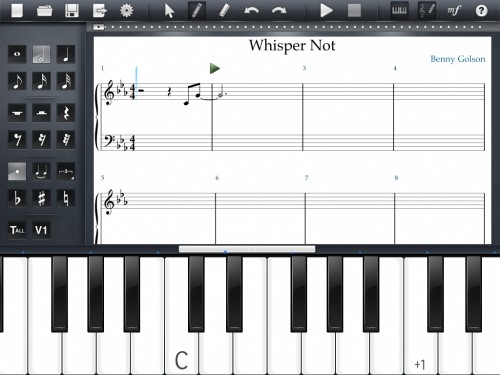Insert a sixteenth rest
The width and height of the screenshot is (500, 375).
(41, 139)
